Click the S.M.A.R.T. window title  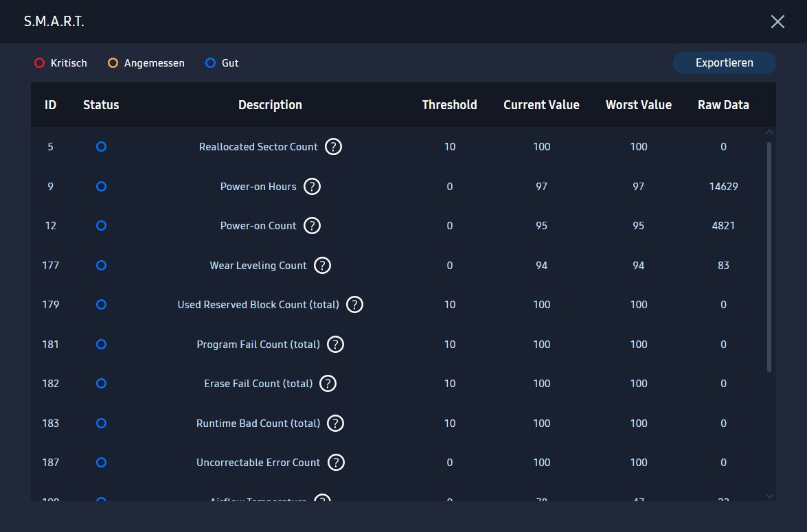tap(54, 21)
